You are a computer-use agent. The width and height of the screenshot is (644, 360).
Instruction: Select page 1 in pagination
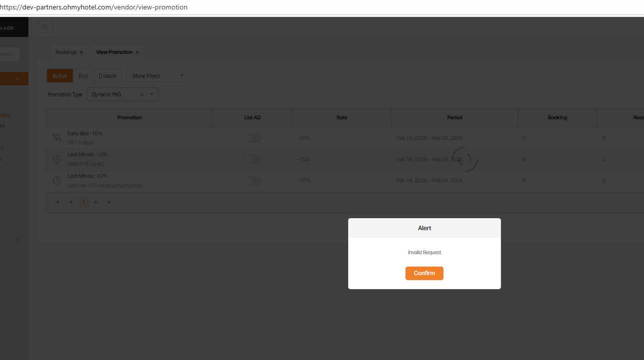[83, 203]
